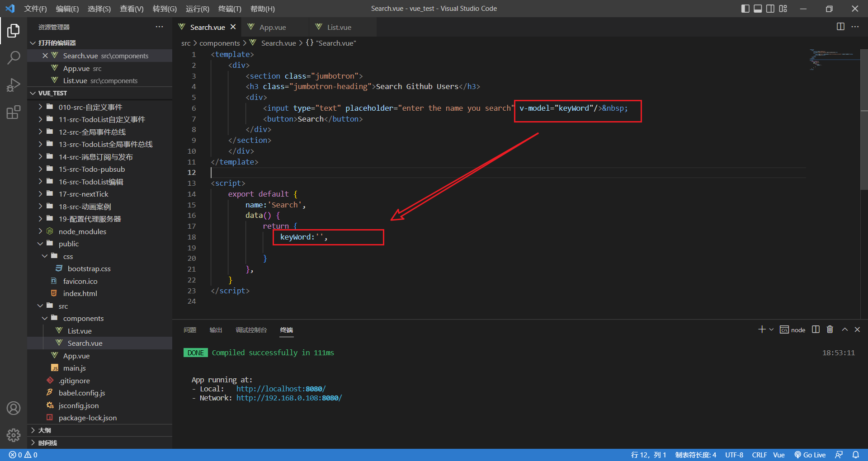Expand the node_modules folder
The width and height of the screenshot is (868, 461).
pyautogui.click(x=82, y=231)
